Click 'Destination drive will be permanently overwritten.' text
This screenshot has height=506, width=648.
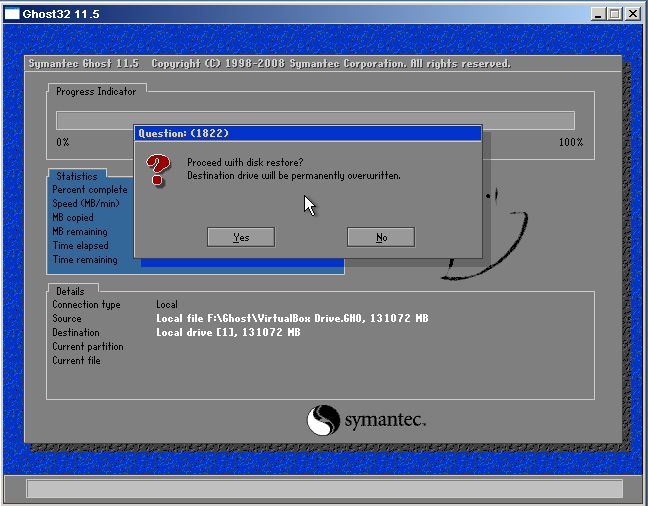pos(294,175)
